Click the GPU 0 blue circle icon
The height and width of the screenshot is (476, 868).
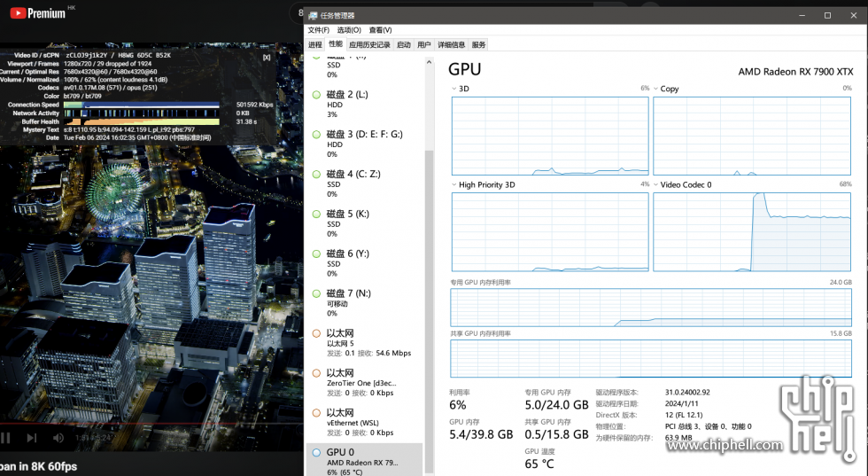click(317, 453)
